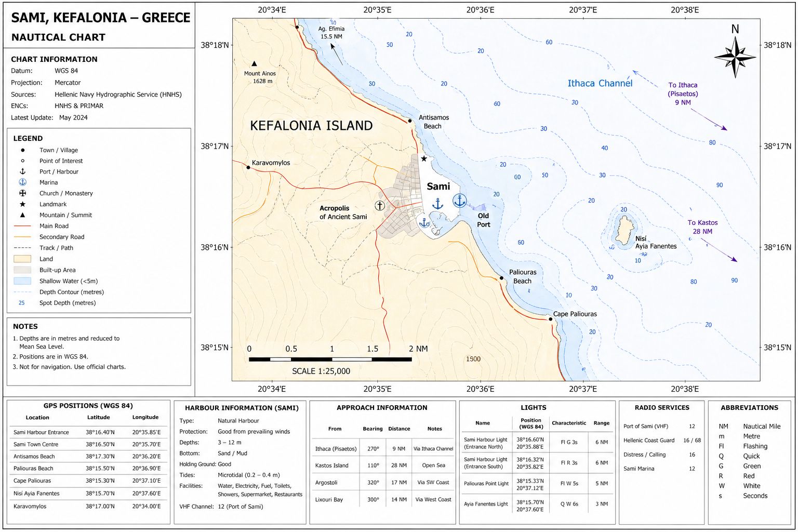Click the To Kastos 28 NM label

click(702, 227)
